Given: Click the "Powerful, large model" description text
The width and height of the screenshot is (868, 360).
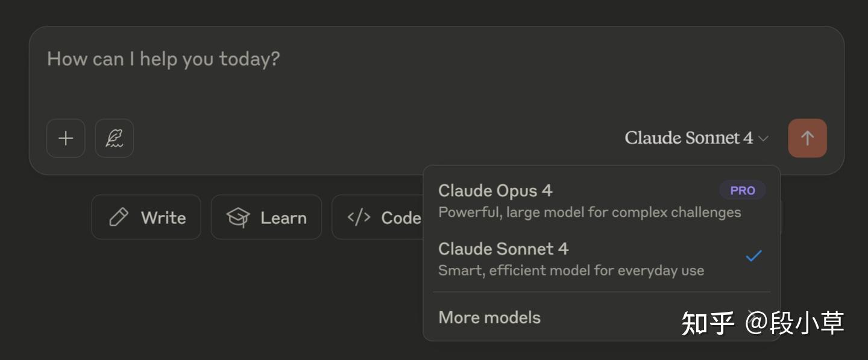Looking at the screenshot, I should [x=590, y=213].
